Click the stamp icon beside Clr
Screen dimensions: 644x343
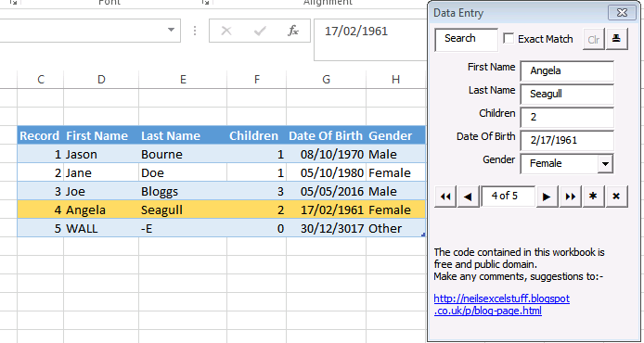coord(616,39)
